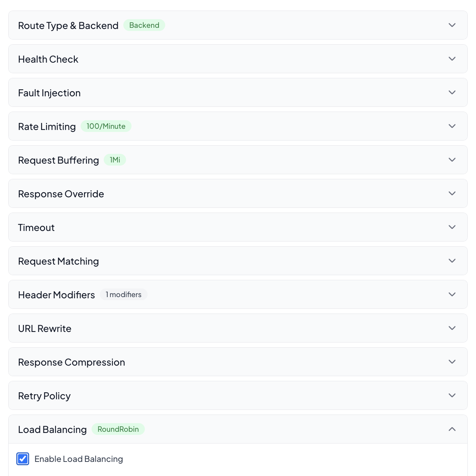Image resolution: width=476 pixels, height=476 pixels.
Task: Click the Rate Limiting chevron arrow
Action: 452,126
